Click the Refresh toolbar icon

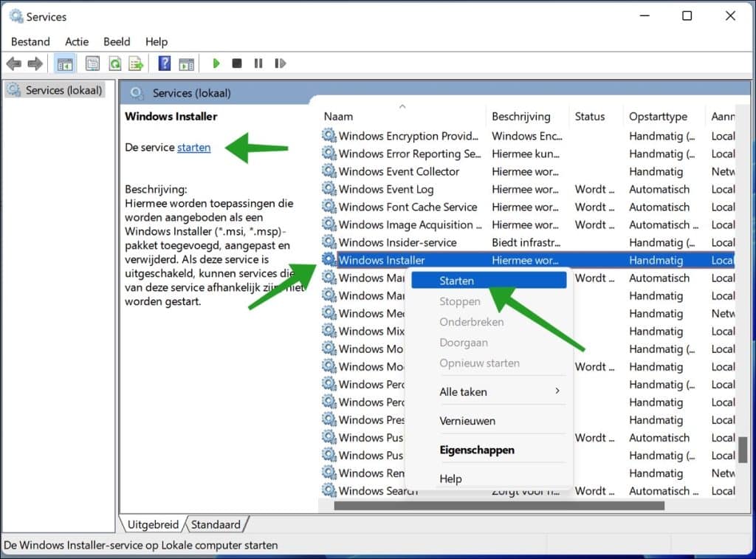click(116, 63)
